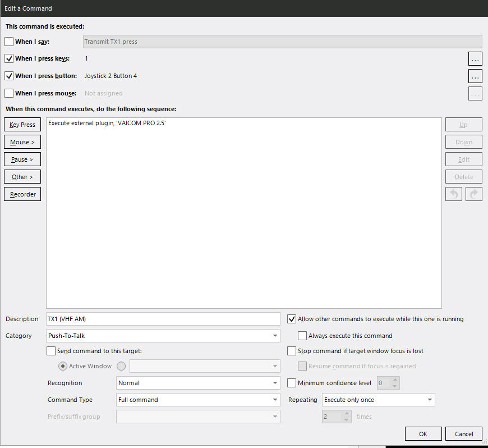Open the 'Pause >' actions menu
This screenshot has height=448, width=488.
pyautogui.click(x=22, y=159)
